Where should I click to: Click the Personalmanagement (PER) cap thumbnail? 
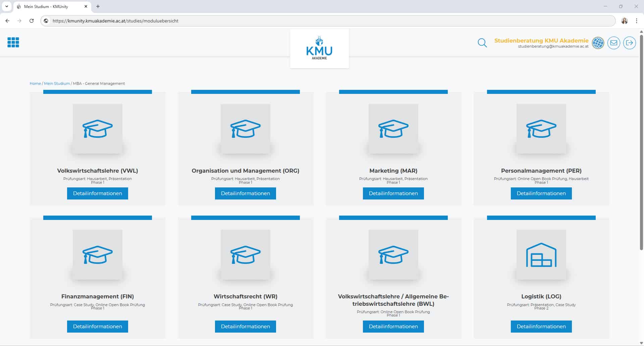tap(541, 129)
